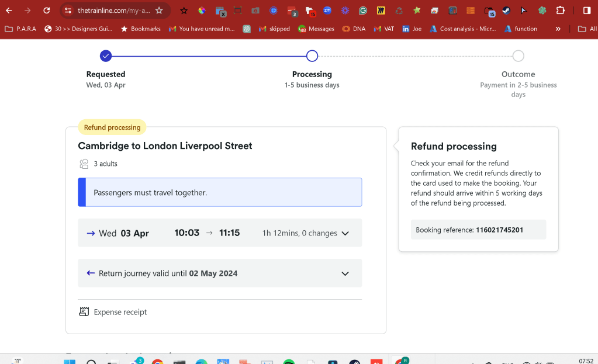The width and height of the screenshot is (598, 364).
Task: Click extension icon with red badge 15
Action: pos(310,12)
